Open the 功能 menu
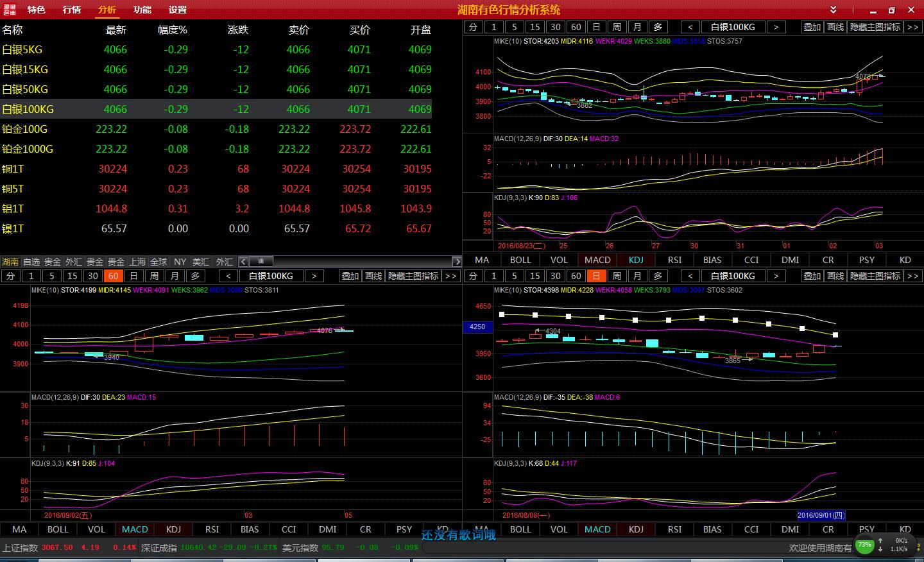The width and height of the screenshot is (924, 562). coord(142,10)
